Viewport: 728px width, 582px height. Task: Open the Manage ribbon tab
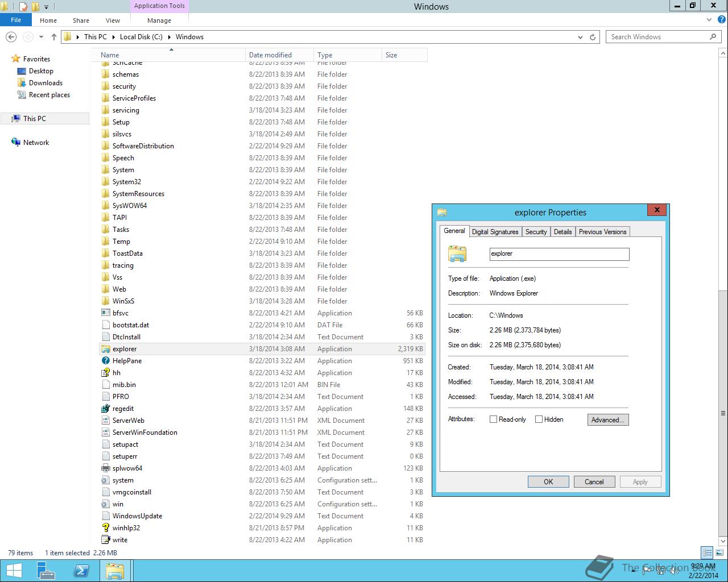tap(159, 20)
